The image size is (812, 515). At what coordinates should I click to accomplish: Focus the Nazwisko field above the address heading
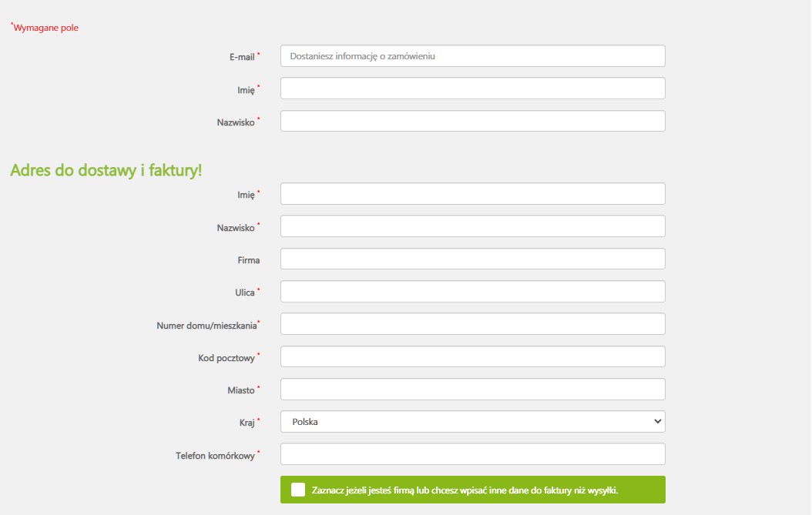click(x=473, y=121)
